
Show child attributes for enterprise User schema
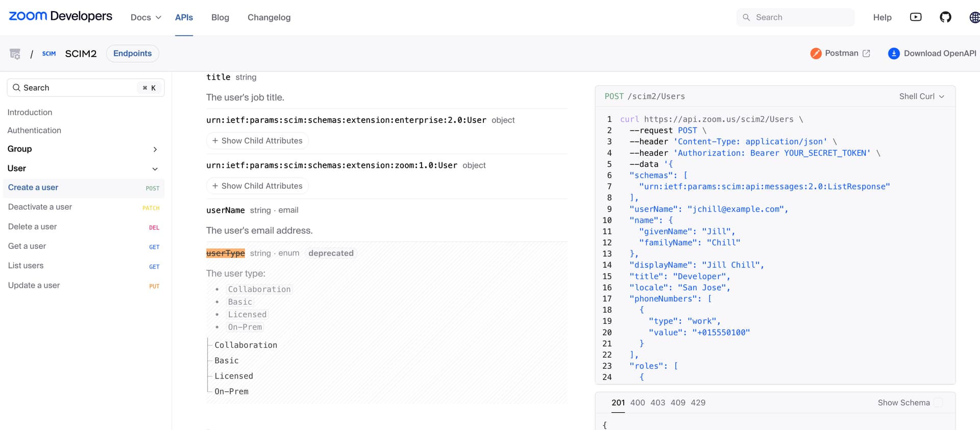[x=257, y=141]
